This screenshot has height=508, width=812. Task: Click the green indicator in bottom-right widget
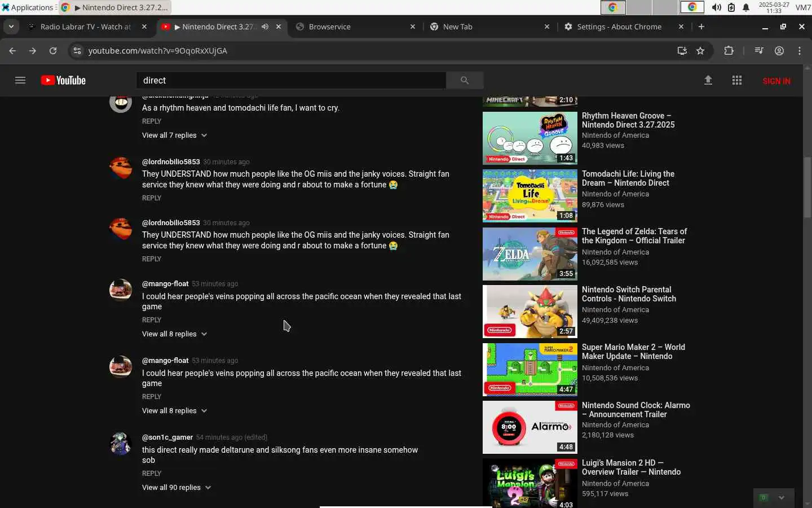(x=764, y=498)
